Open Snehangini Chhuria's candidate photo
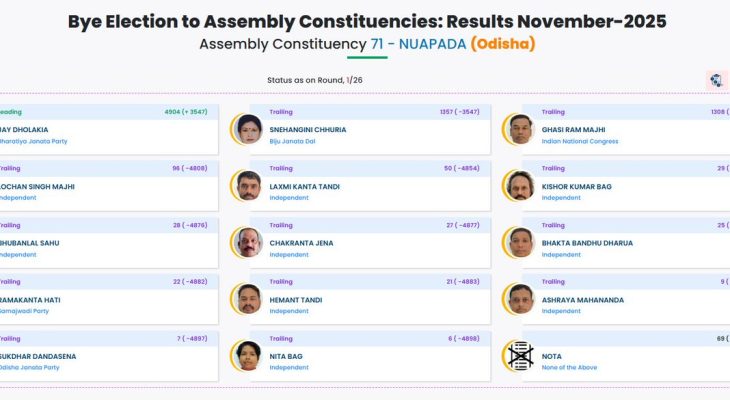This screenshot has width=730, height=400. [x=247, y=129]
